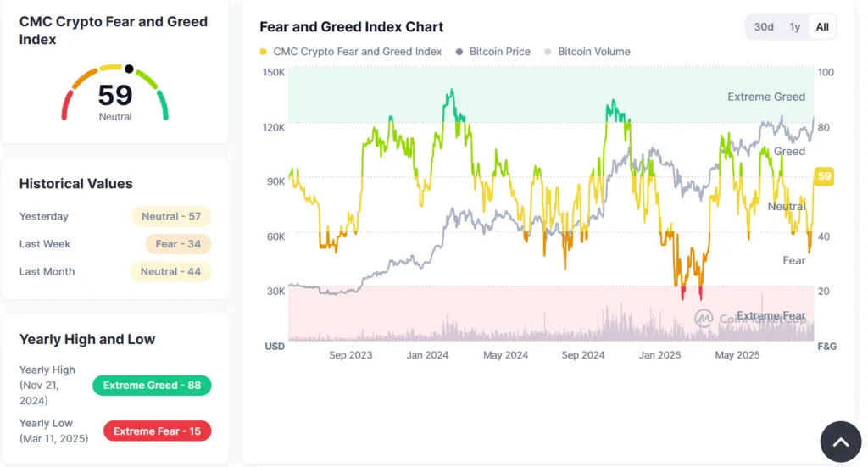868x467 pixels.
Task: Click the gauge's large 59 value
Action: [x=115, y=95]
